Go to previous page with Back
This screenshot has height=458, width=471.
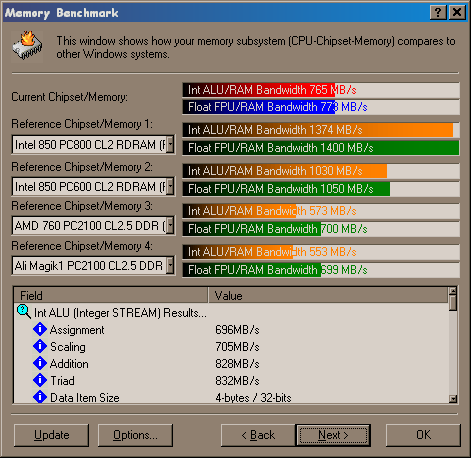click(x=258, y=435)
